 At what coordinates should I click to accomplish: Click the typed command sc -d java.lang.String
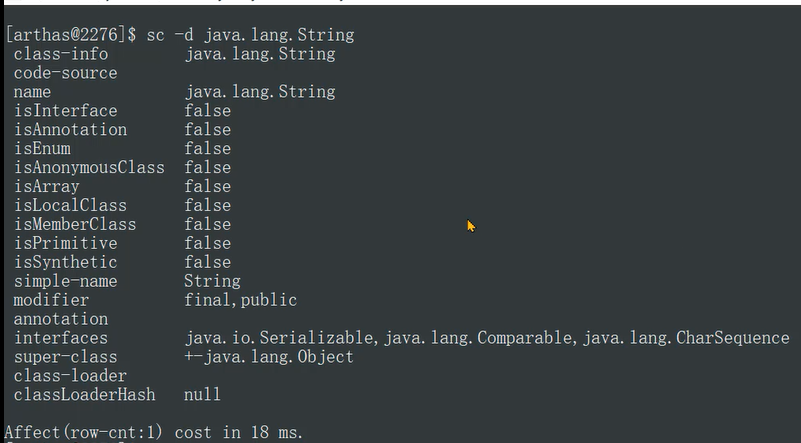(x=250, y=35)
